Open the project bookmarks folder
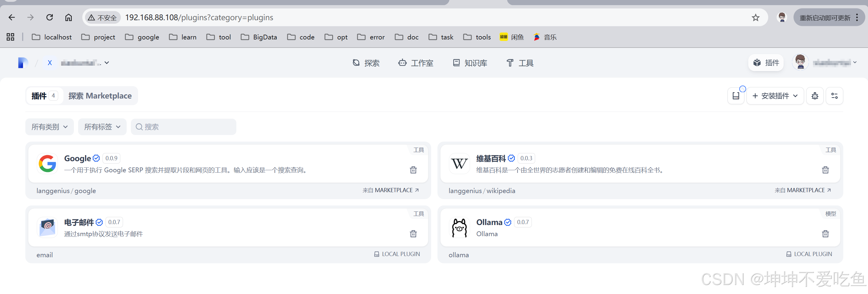Viewport: 868px width, 294px height. [98, 37]
